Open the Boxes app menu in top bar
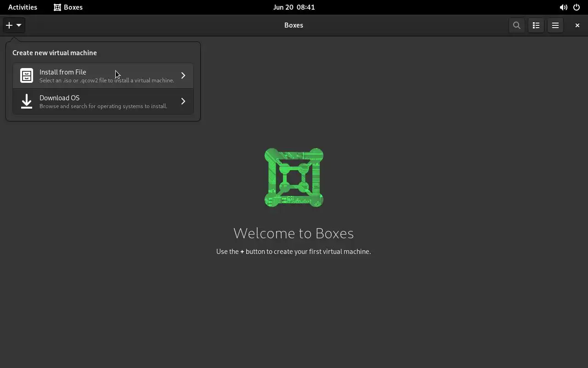Viewport: 588px width, 368px height. pos(68,7)
